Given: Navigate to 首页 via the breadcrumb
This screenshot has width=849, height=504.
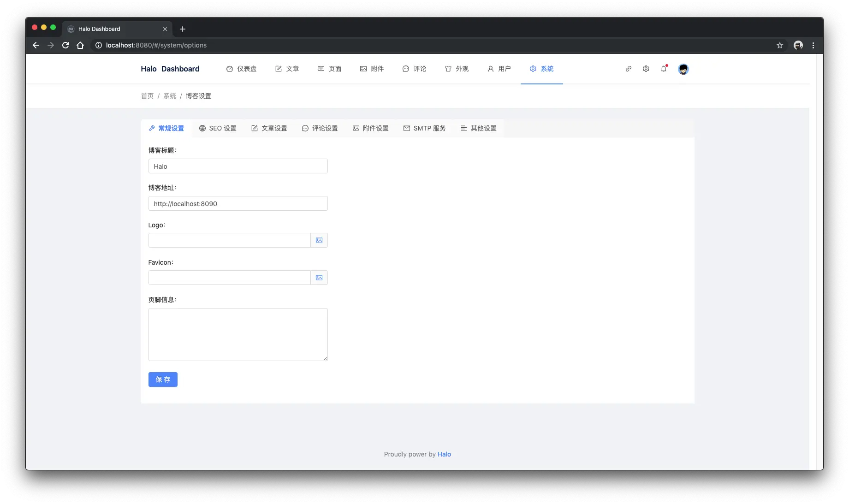Looking at the screenshot, I should [147, 95].
